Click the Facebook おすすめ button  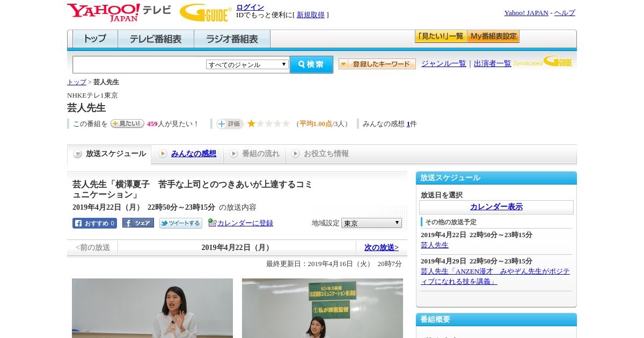coord(94,223)
